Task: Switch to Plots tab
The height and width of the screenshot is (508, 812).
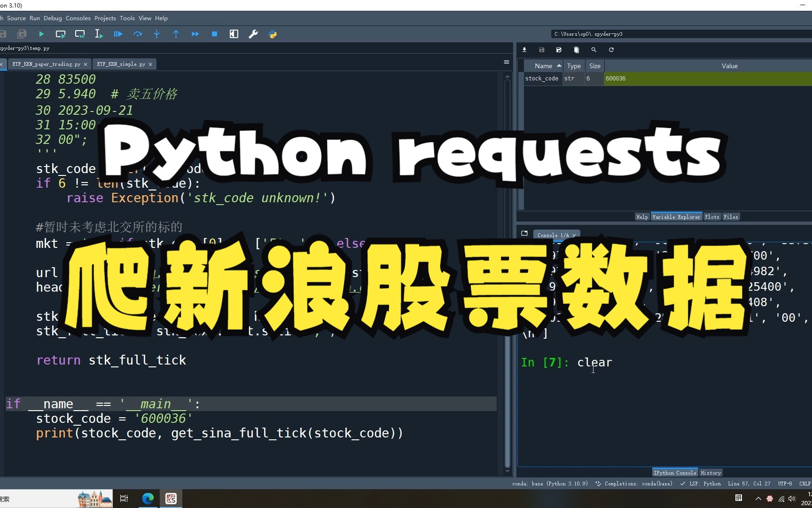Action: click(x=712, y=217)
